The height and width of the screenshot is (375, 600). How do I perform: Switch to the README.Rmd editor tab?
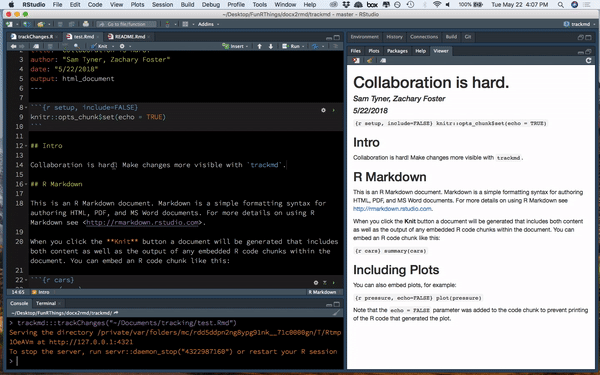tap(128, 37)
